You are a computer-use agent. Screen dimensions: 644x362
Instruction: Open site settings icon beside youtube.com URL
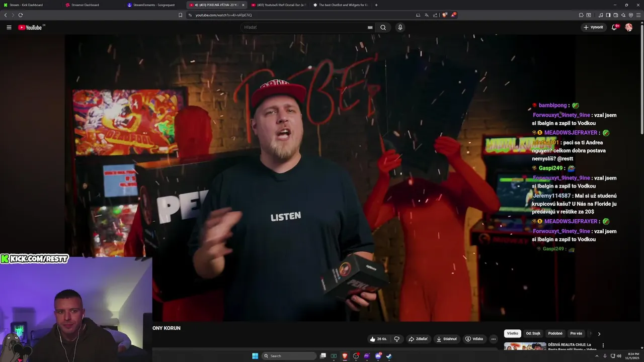tap(190, 15)
